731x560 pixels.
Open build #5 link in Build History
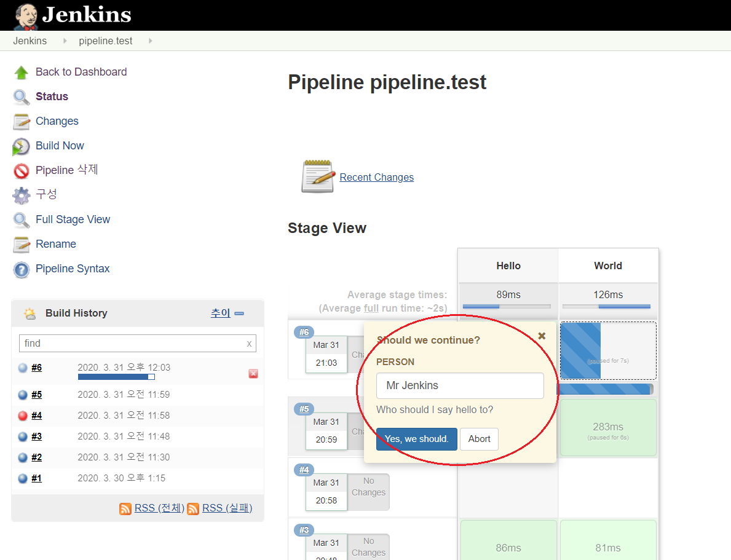tap(37, 395)
